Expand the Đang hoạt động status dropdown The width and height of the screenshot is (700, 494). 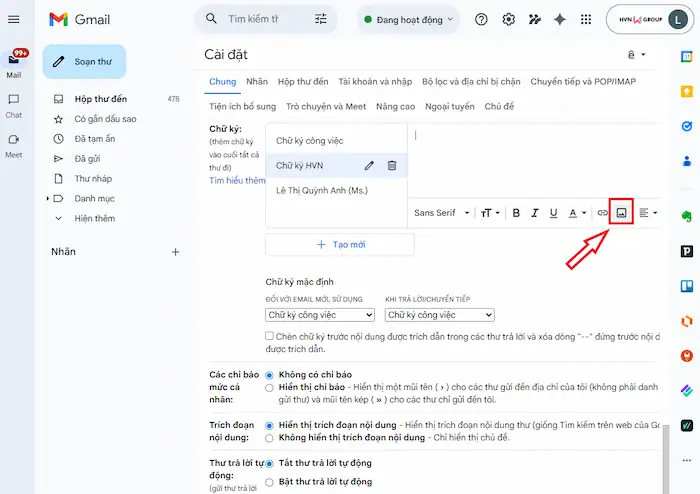pos(409,19)
